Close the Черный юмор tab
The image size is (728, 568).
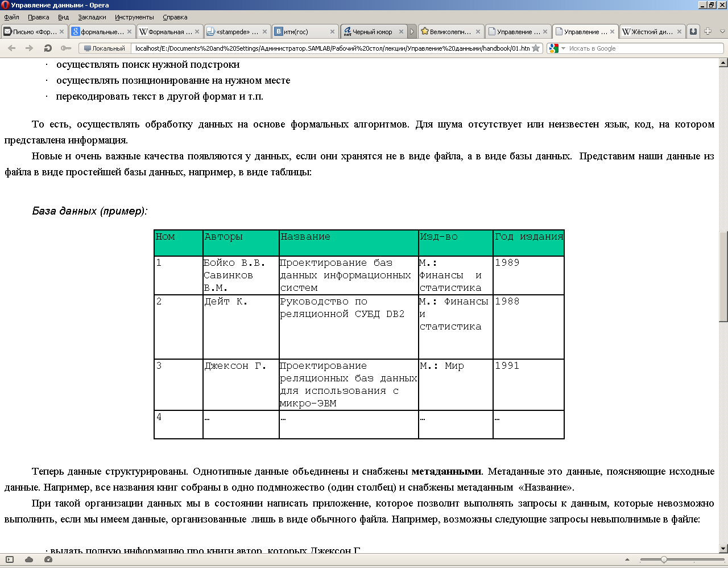pyautogui.click(x=401, y=32)
